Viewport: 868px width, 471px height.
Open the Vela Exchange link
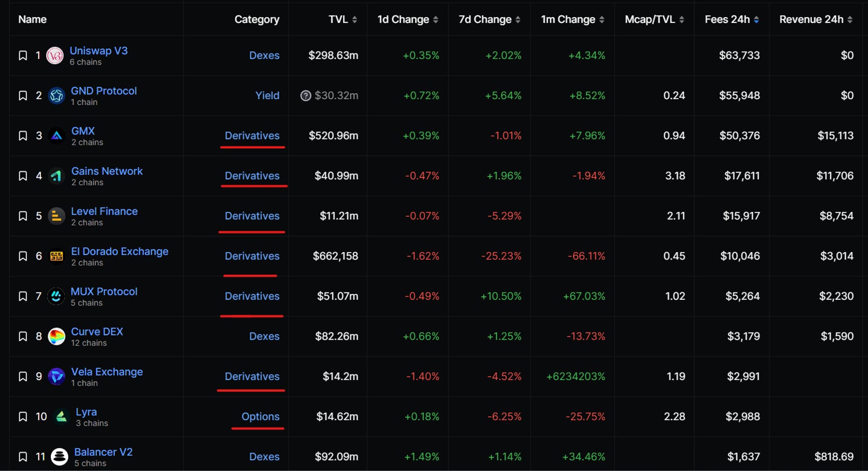click(x=107, y=372)
